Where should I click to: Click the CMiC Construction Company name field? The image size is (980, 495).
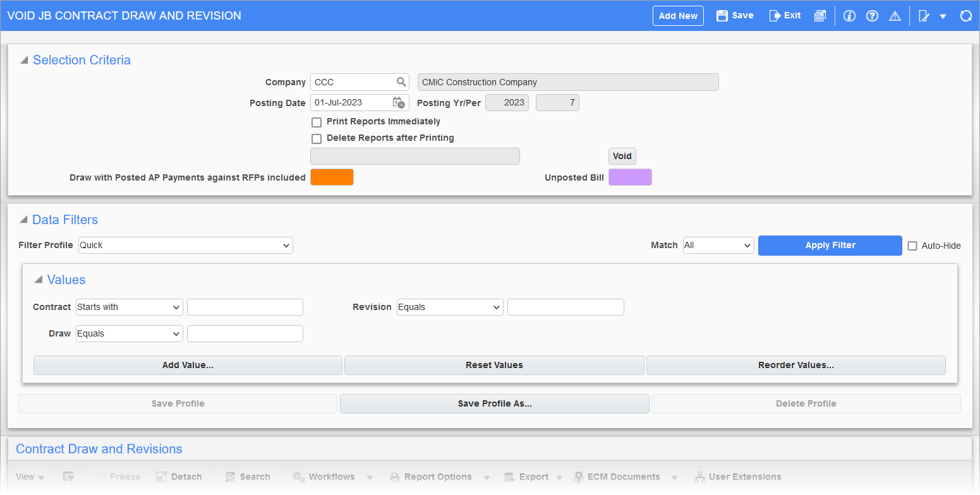point(568,82)
